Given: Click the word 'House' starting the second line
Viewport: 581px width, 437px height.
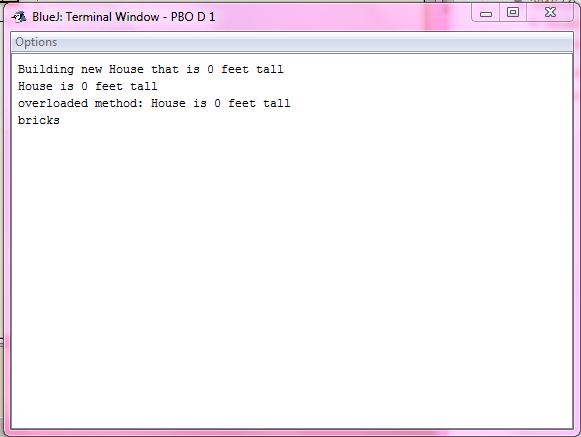Looking at the screenshot, I should pos(35,86).
